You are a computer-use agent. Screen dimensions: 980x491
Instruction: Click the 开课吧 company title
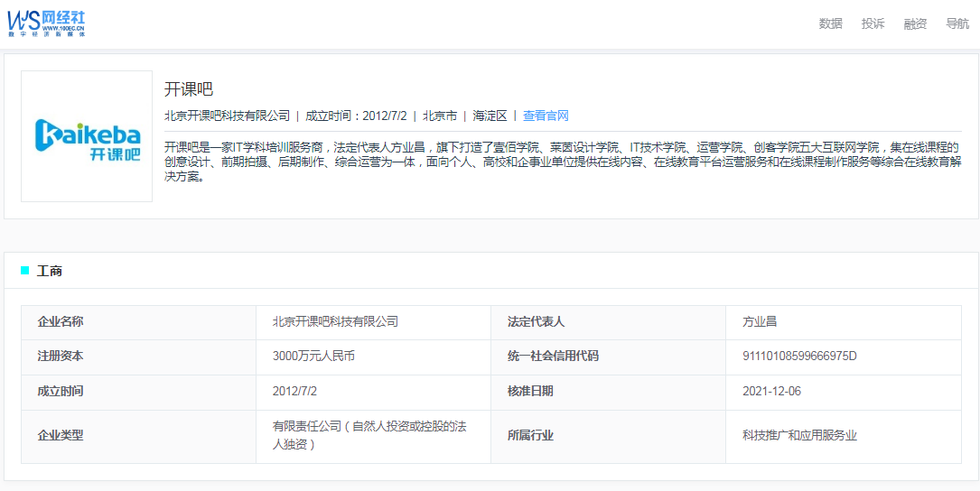188,89
